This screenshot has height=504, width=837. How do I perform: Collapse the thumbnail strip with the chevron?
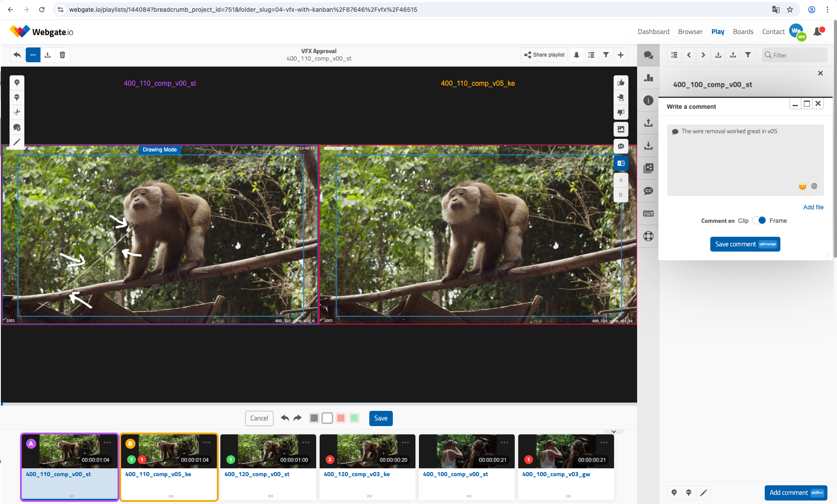point(614,431)
